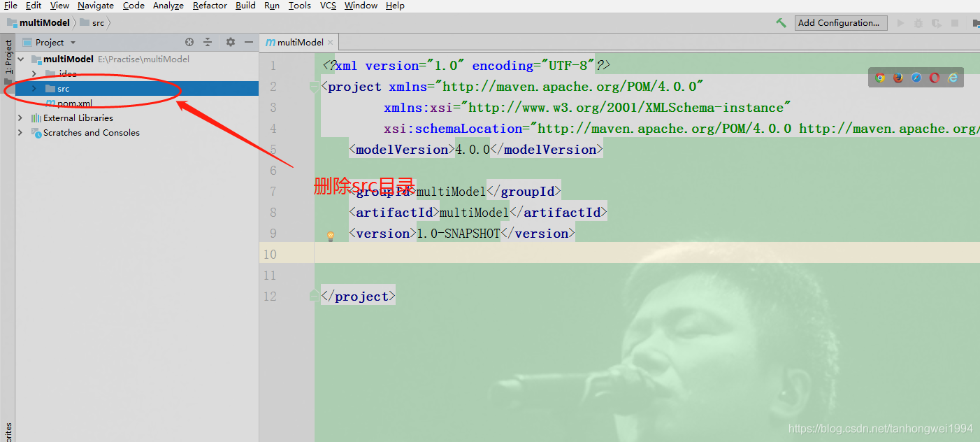Click the green Build Project hammer icon

tap(781, 23)
